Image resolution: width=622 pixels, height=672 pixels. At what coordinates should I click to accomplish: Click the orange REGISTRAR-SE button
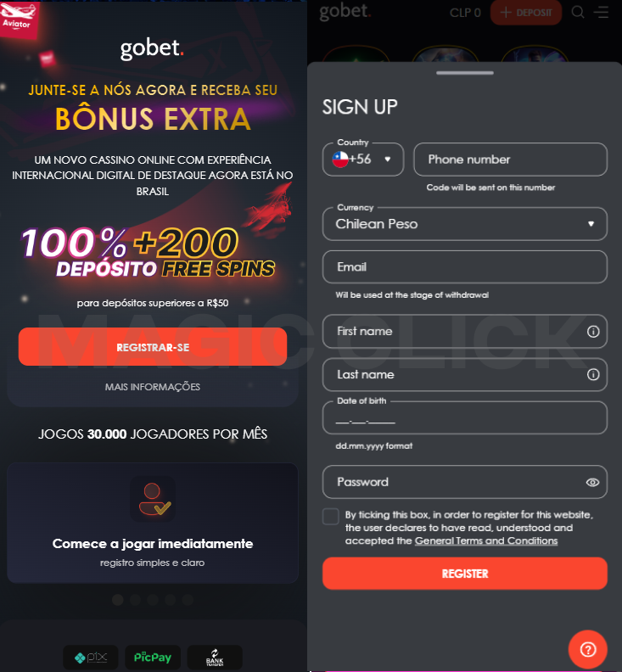153,347
